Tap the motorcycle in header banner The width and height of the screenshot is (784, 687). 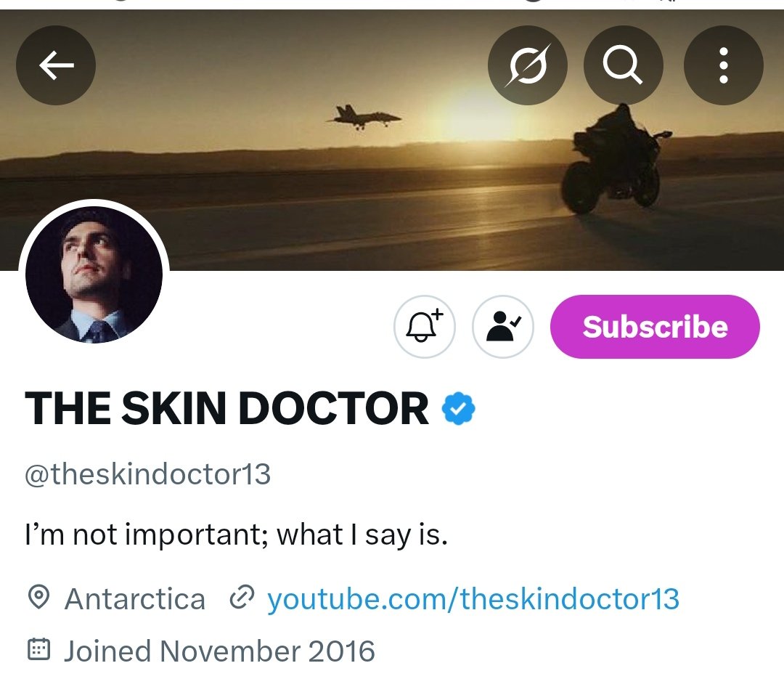(x=614, y=160)
